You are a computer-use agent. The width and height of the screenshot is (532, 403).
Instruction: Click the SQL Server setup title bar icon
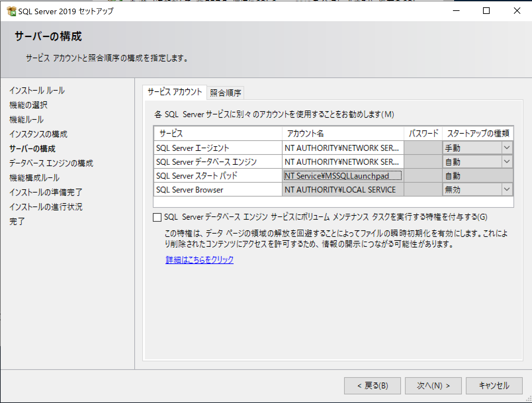11,11
